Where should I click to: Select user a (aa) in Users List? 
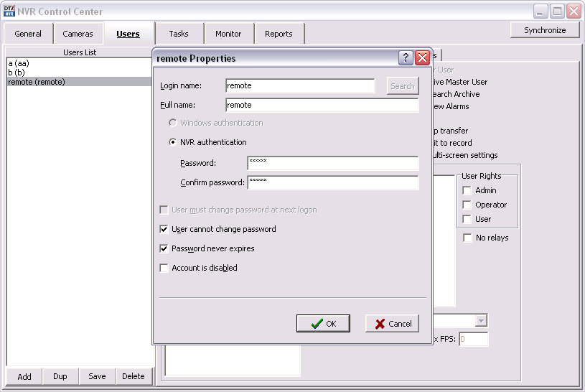pyautogui.click(x=79, y=63)
